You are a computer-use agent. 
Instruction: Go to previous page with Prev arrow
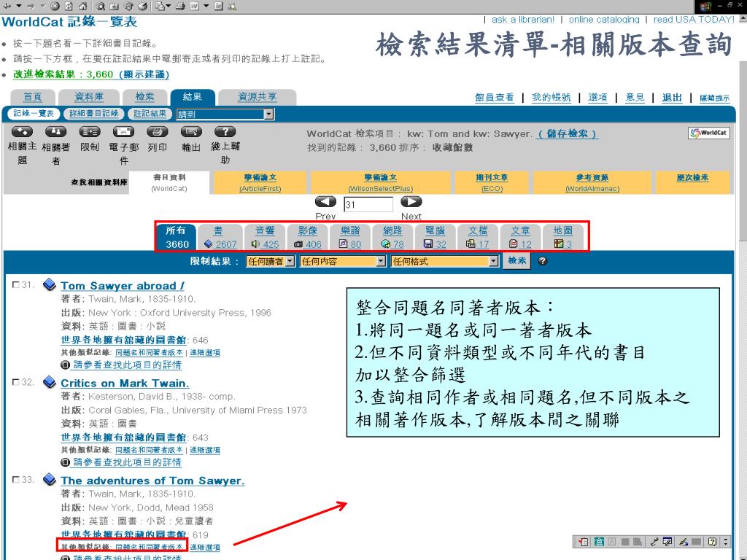pyautogui.click(x=325, y=202)
